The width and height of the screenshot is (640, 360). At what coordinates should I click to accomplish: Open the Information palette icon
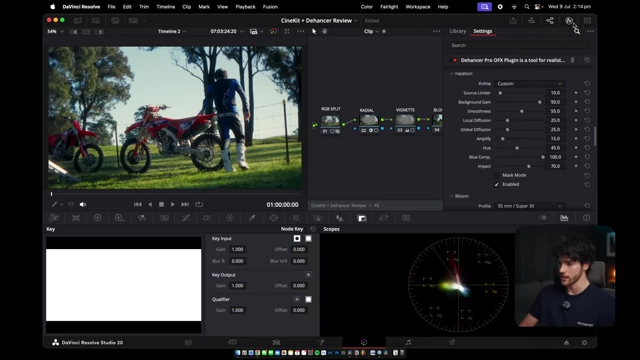click(x=586, y=218)
